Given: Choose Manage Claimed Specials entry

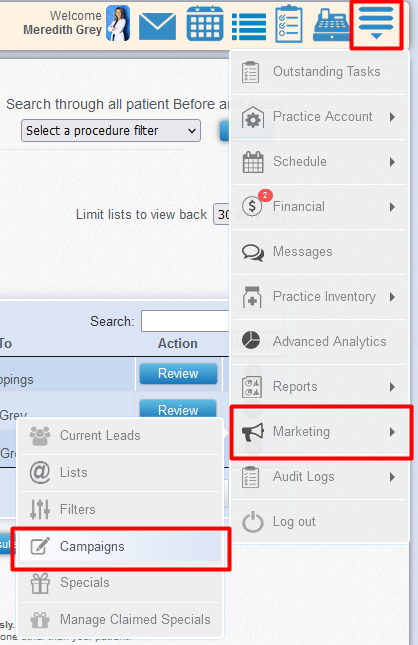Looking at the screenshot, I should point(120,619).
